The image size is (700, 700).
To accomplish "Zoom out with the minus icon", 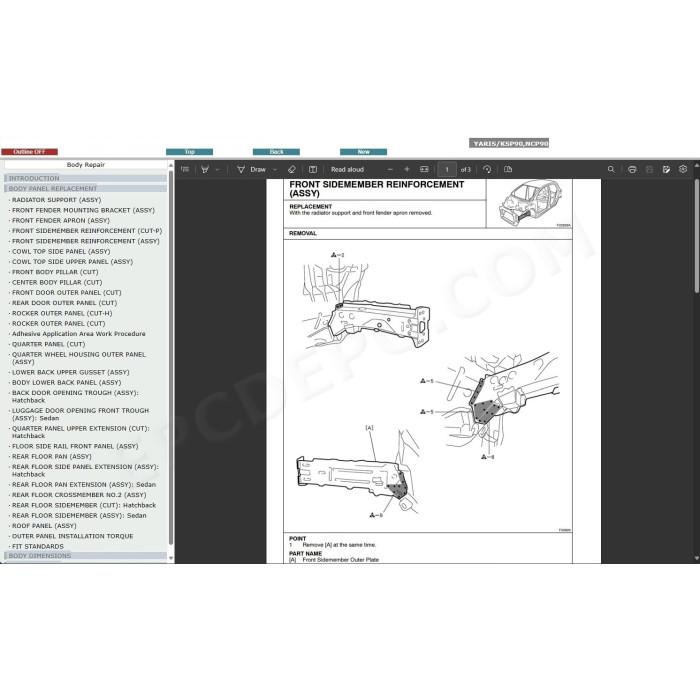I will point(390,169).
